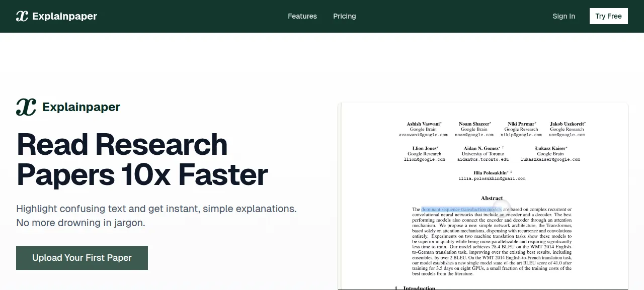This screenshot has width=644, height=290.
Task: Click the large Explainpaper logo icon in hero
Action: coord(26,107)
